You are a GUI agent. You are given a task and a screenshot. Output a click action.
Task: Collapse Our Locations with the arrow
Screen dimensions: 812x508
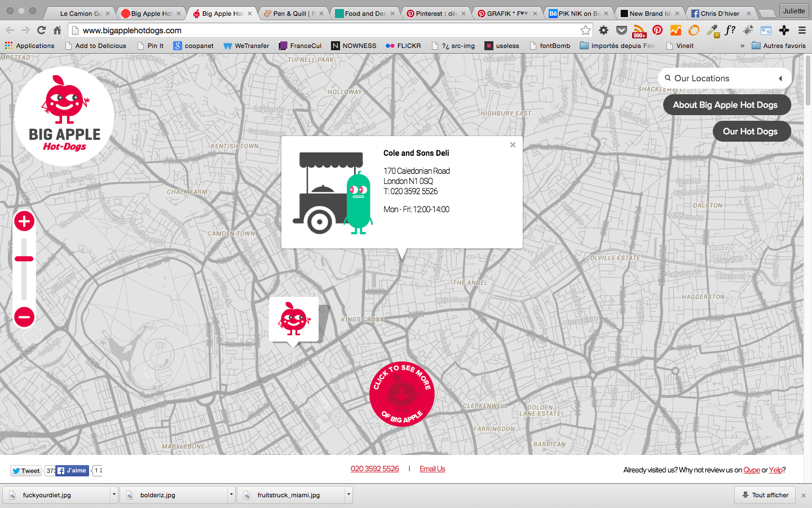[780, 78]
